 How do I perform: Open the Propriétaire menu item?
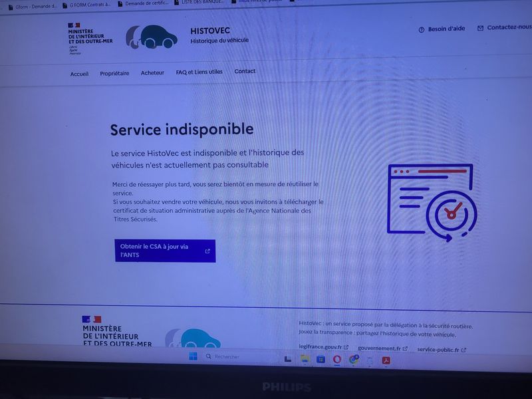click(x=114, y=73)
